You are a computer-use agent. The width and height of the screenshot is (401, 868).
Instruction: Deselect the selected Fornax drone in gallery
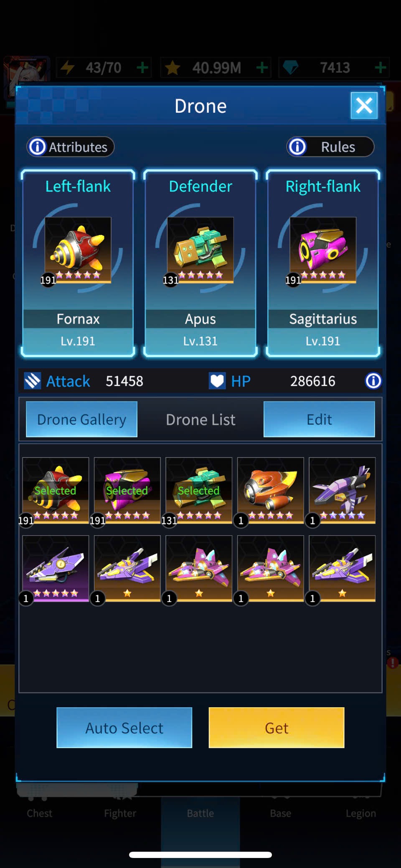(56, 491)
